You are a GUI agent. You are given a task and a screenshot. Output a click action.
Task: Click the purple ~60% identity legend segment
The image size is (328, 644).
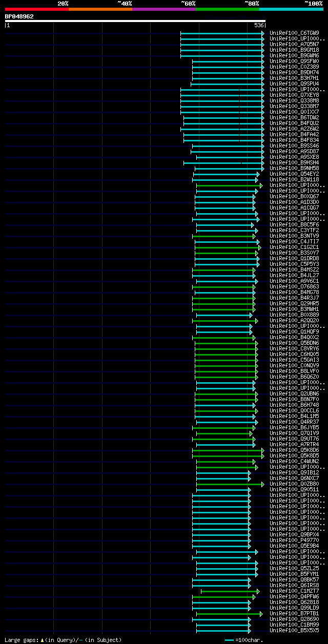pos(164,9)
